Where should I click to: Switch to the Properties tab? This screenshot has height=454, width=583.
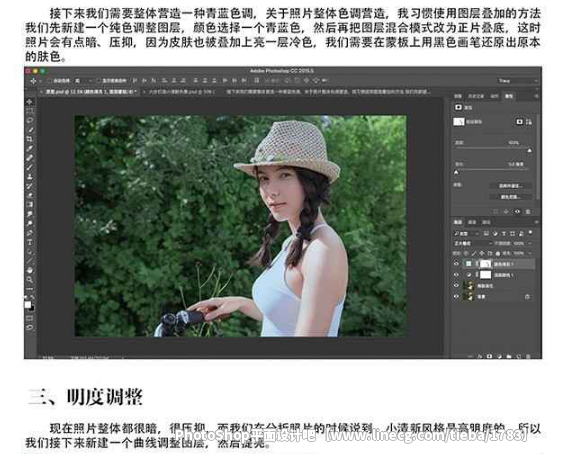point(508,96)
